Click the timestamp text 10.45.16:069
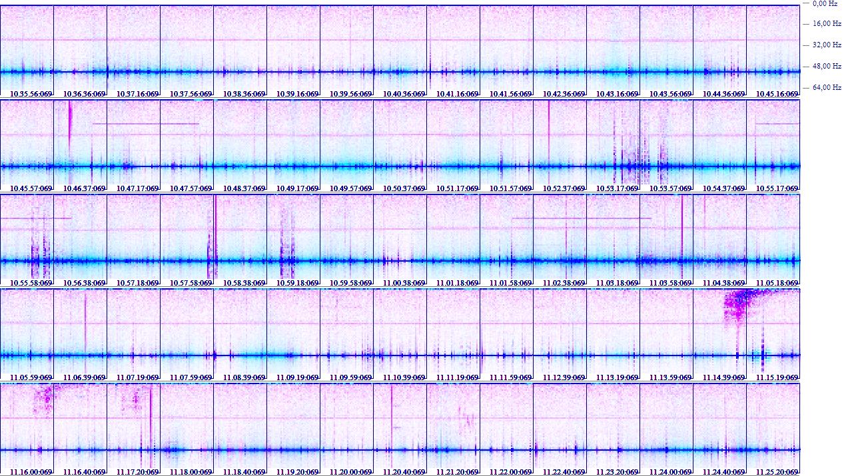Viewport: 868px width, 476px height. (777, 95)
